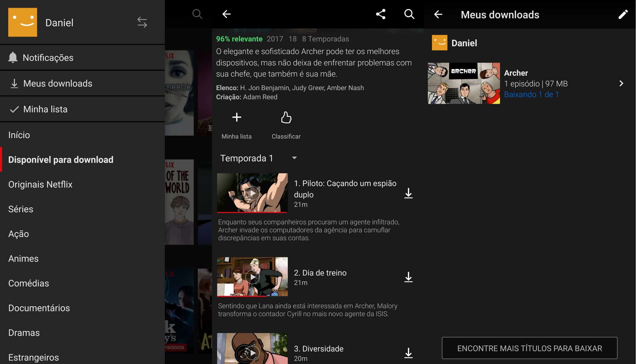Viewport: 636px width, 364px height.
Task: Open Minha lista in the side menu
Action: tap(82, 109)
